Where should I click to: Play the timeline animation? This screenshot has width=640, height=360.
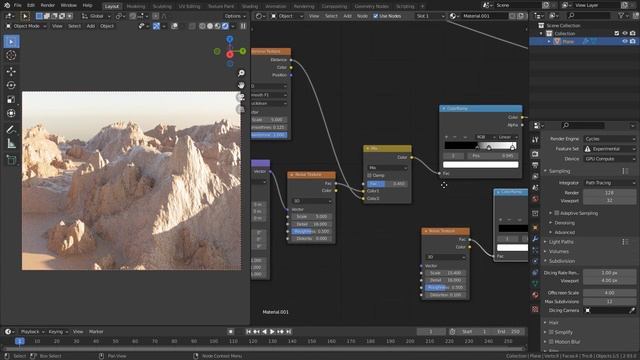[272, 332]
